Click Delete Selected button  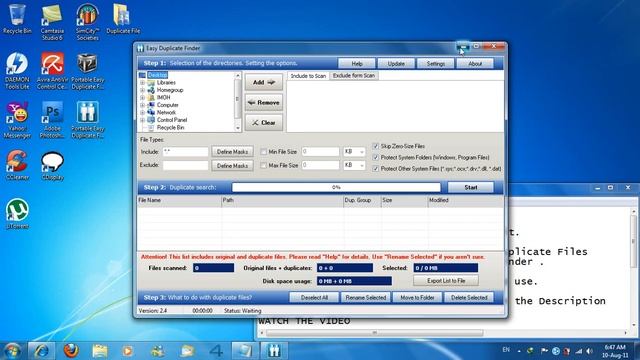click(469, 298)
